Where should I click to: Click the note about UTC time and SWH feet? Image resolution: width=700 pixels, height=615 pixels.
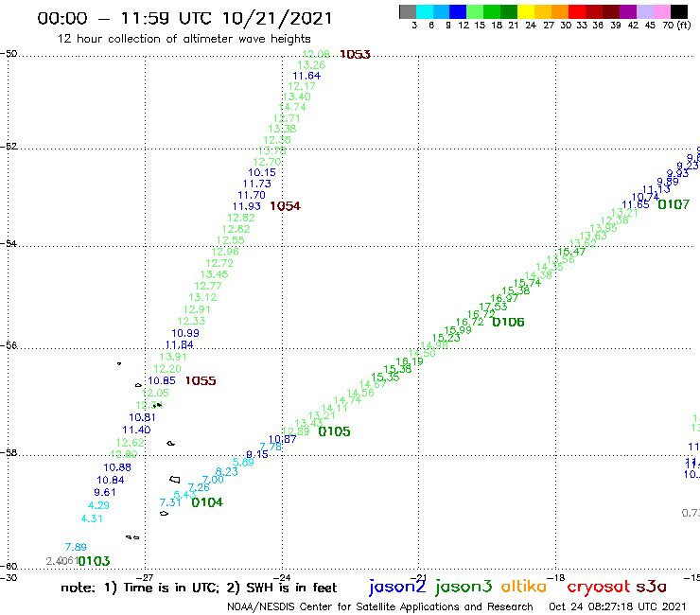[199, 588]
